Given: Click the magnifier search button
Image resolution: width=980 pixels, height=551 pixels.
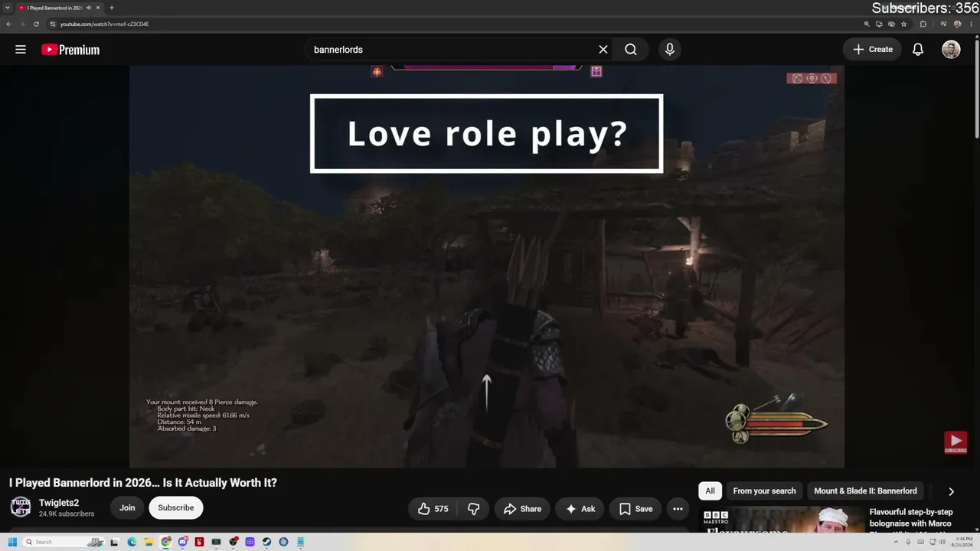Looking at the screenshot, I should click(631, 50).
